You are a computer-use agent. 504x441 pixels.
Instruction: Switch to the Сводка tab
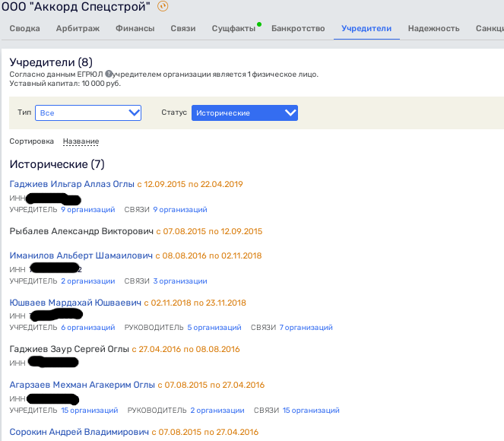tap(25, 29)
